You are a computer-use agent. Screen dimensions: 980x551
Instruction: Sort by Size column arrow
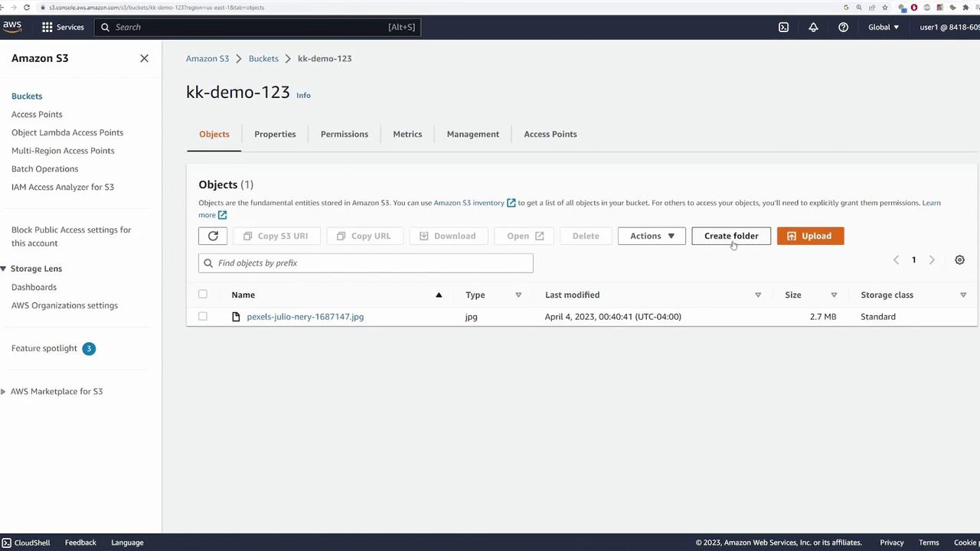pyautogui.click(x=834, y=295)
